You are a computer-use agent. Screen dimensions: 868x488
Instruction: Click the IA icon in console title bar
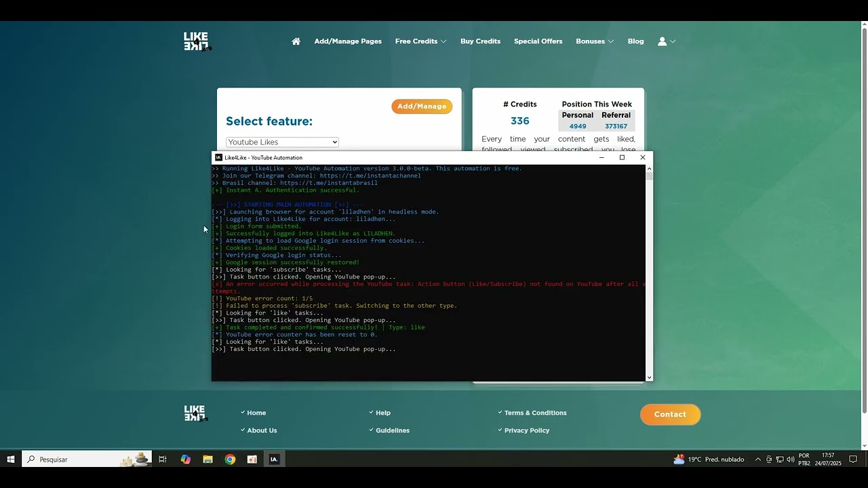point(218,157)
